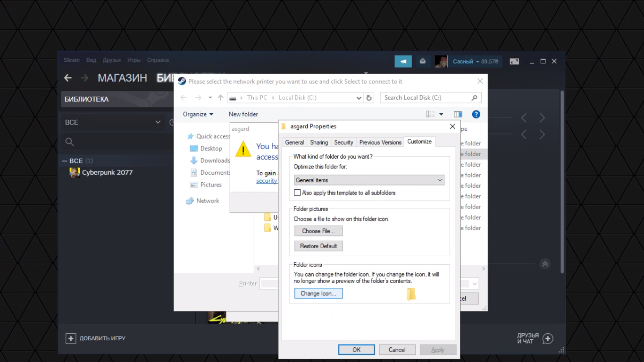Viewport: 644px width, 362px height.
Task: Open friends and chat plus icon
Action: (x=547, y=338)
